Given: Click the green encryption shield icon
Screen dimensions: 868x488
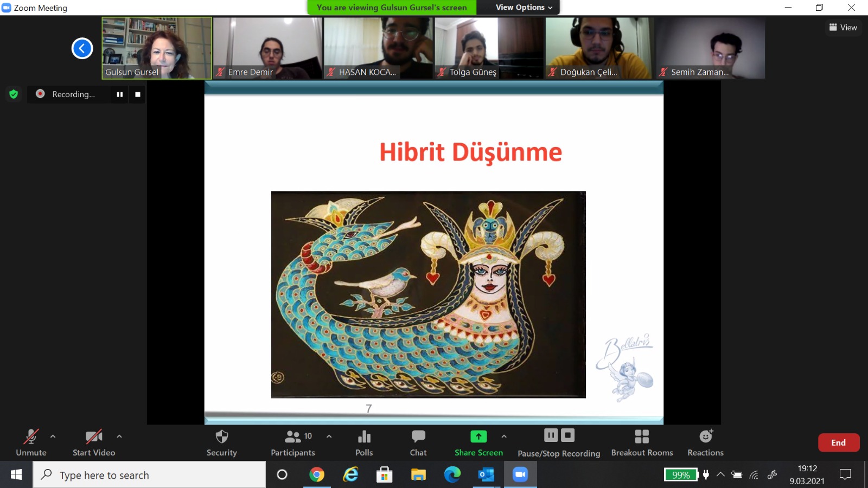Looking at the screenshot, I should pos(14,94).
